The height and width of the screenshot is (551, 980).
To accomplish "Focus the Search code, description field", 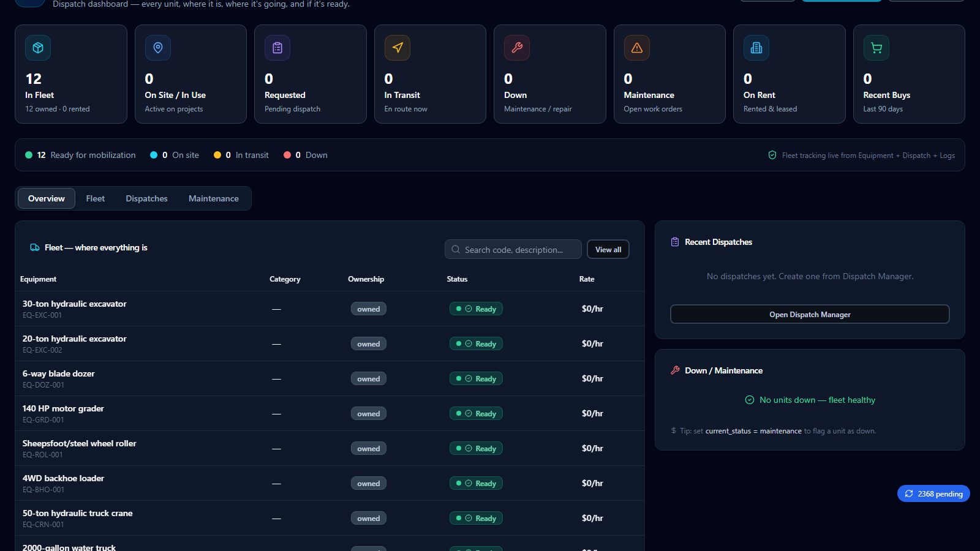I will [x=513, y=249].
